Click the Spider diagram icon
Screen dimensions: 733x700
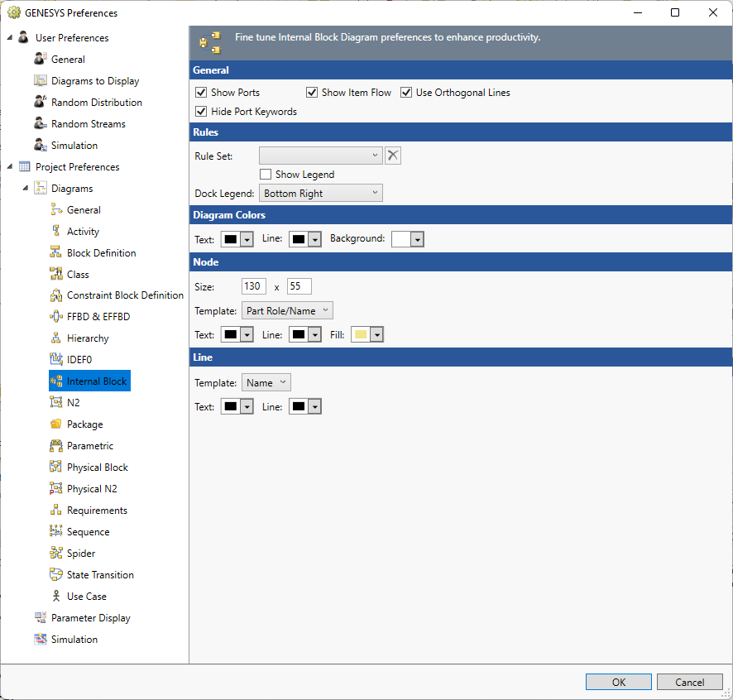tap(56, 553)
